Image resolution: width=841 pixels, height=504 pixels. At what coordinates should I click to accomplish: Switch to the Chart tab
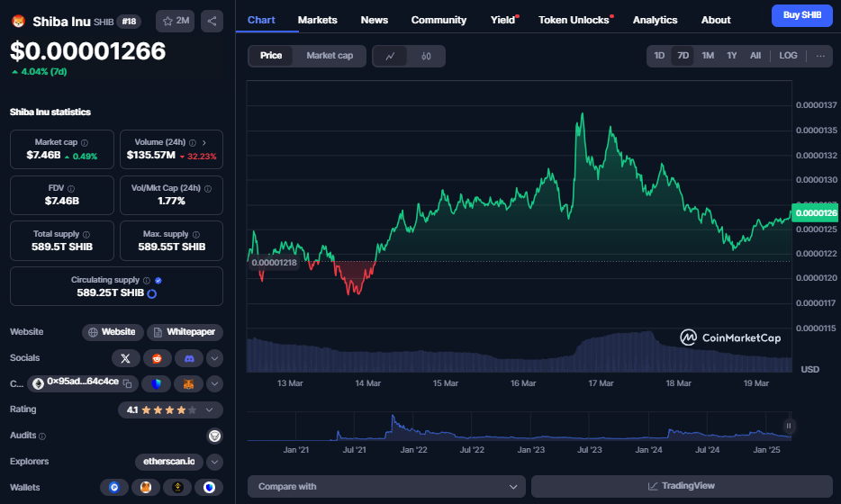(x=261, y=20)
